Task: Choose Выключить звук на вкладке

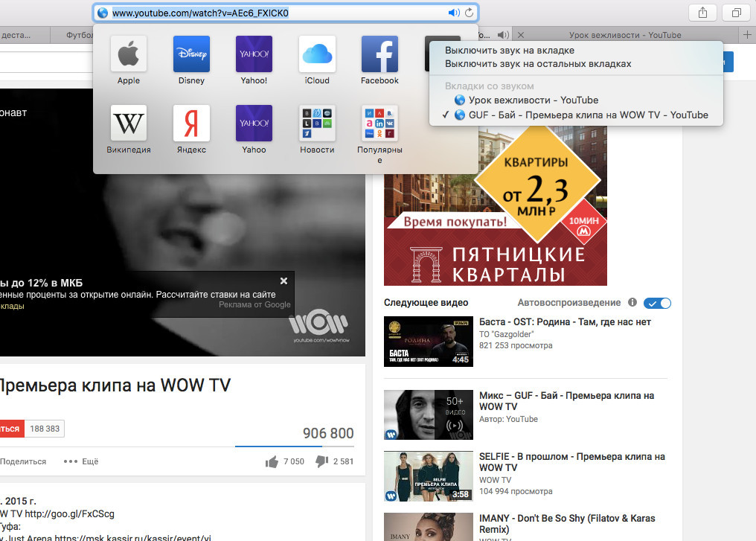Action: tap(510, 51)
